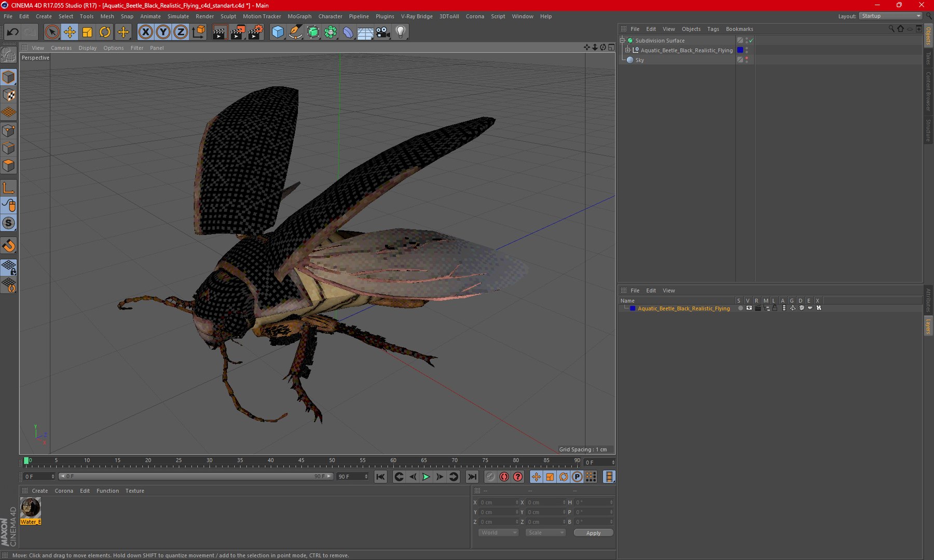Add a Cube primitive object

[278, 32]
